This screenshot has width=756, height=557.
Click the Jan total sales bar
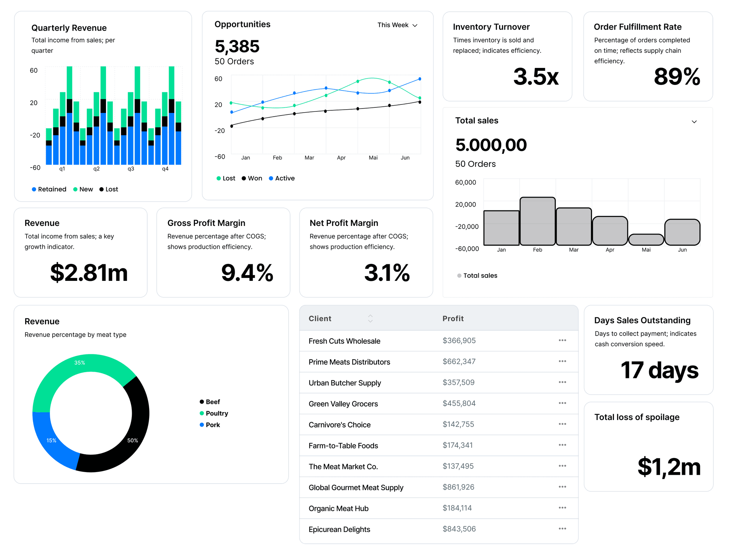[x=501, y=228]
